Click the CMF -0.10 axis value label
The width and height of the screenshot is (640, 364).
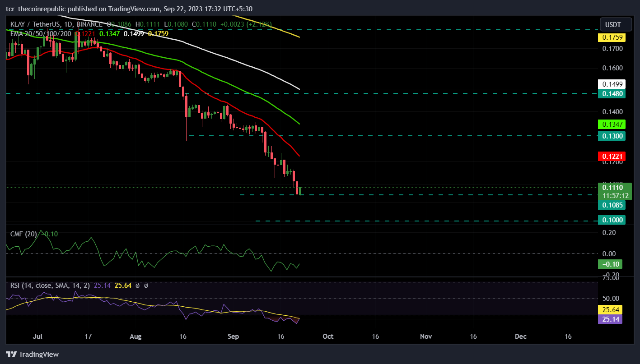610,264
